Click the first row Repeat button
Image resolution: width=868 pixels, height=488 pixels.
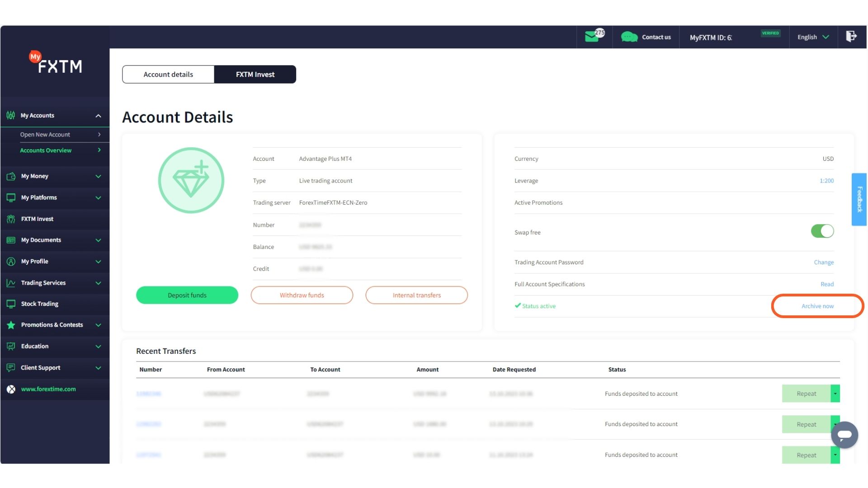coord(806,394)
